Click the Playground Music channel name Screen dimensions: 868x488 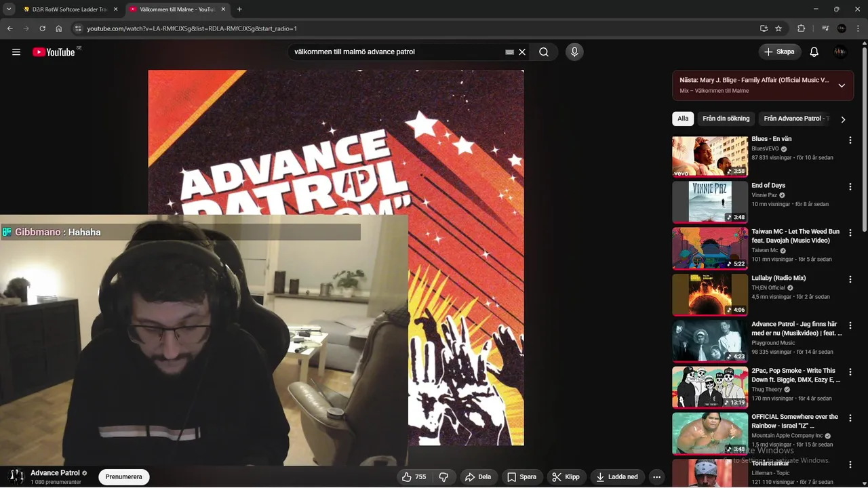pyautogui.click(x=773, y=343)
